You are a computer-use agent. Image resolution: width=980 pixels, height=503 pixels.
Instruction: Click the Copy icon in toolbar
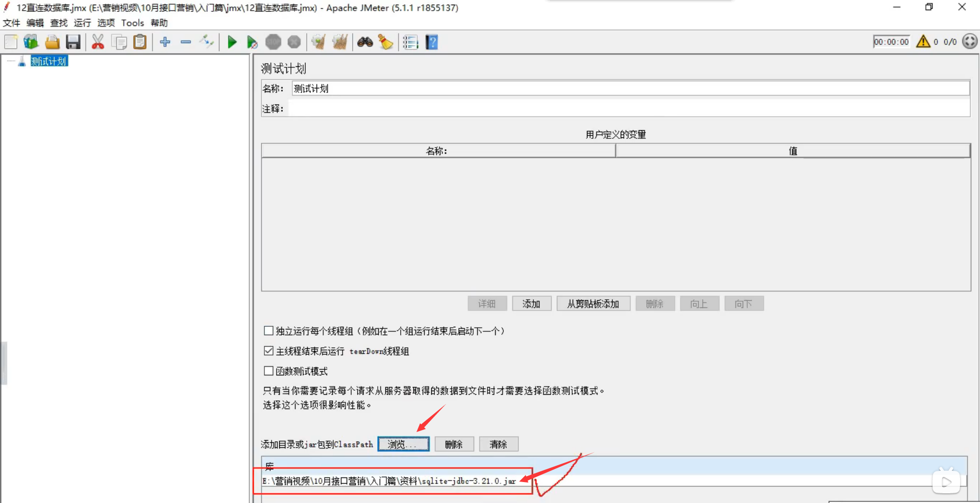tap(119, 42)
